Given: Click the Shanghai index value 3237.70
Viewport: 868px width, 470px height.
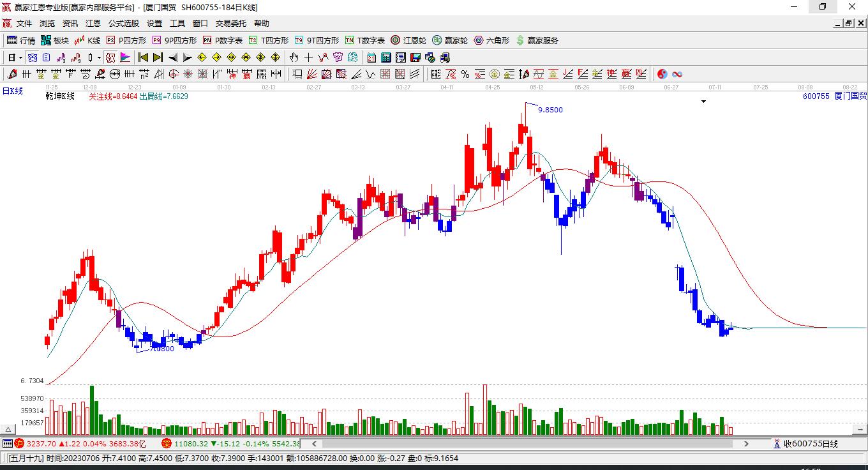Looking at the screenshot, I should [x=41, y=444].
